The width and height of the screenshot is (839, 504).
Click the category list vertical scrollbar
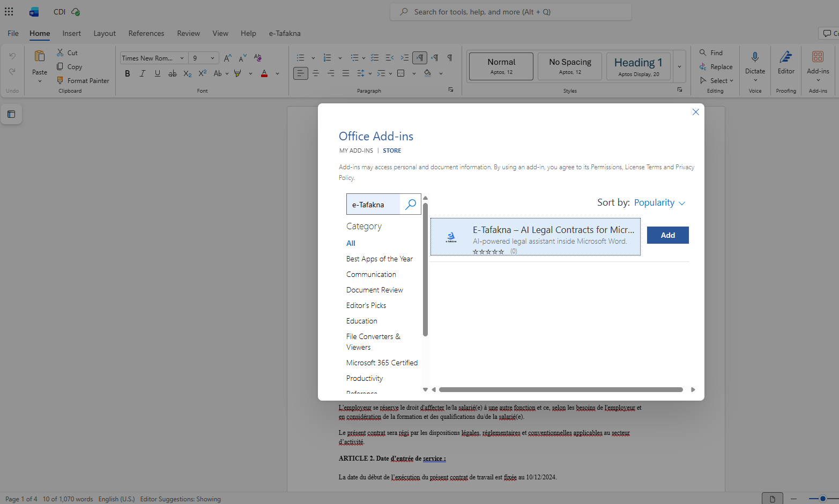[x=425, y=269]
